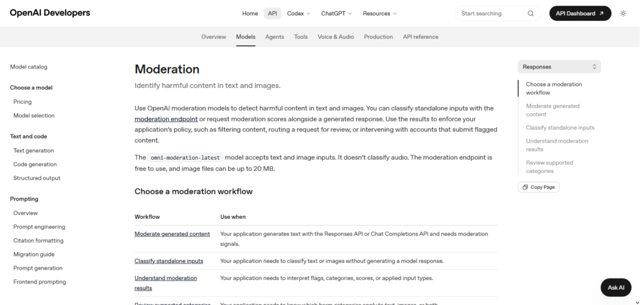Open Text generation in the sidebar

point(33,151)
